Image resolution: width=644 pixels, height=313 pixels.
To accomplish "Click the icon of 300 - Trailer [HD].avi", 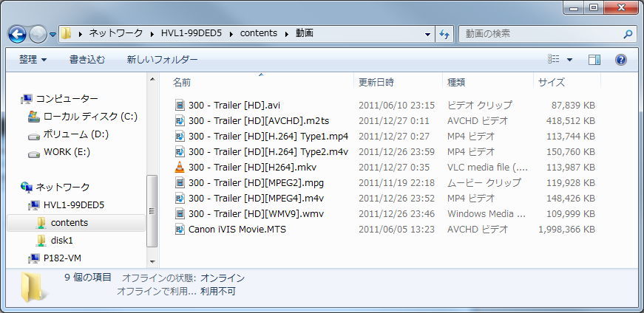I will coord(180,106).
